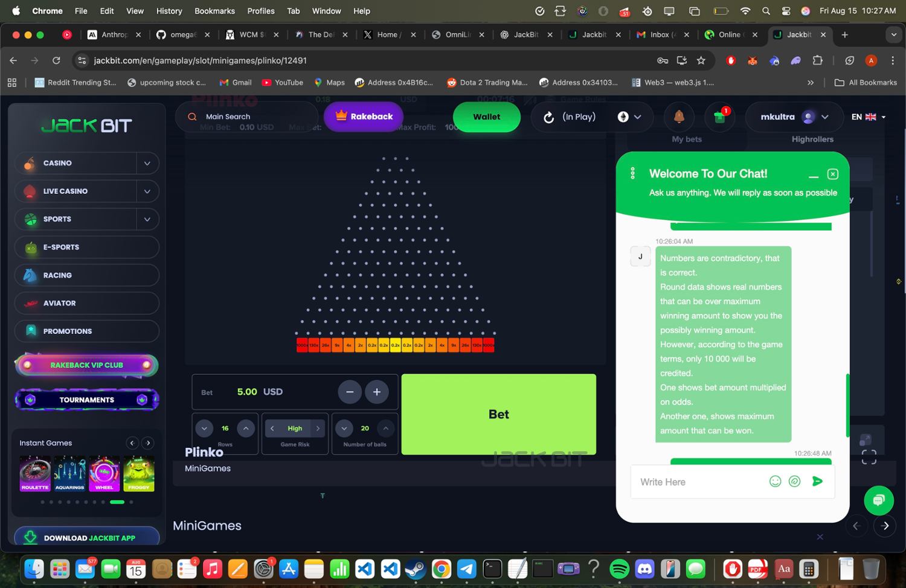
Task: Click the Write Here chat input
Action: tap(698, 482)
